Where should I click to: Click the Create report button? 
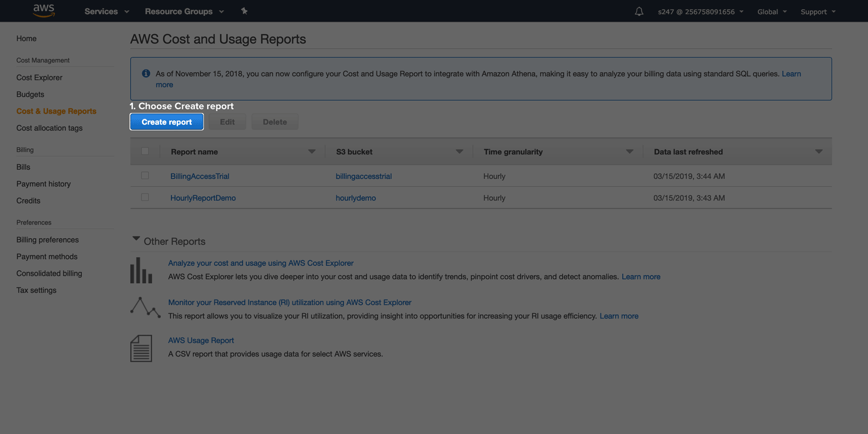[167, 122]
